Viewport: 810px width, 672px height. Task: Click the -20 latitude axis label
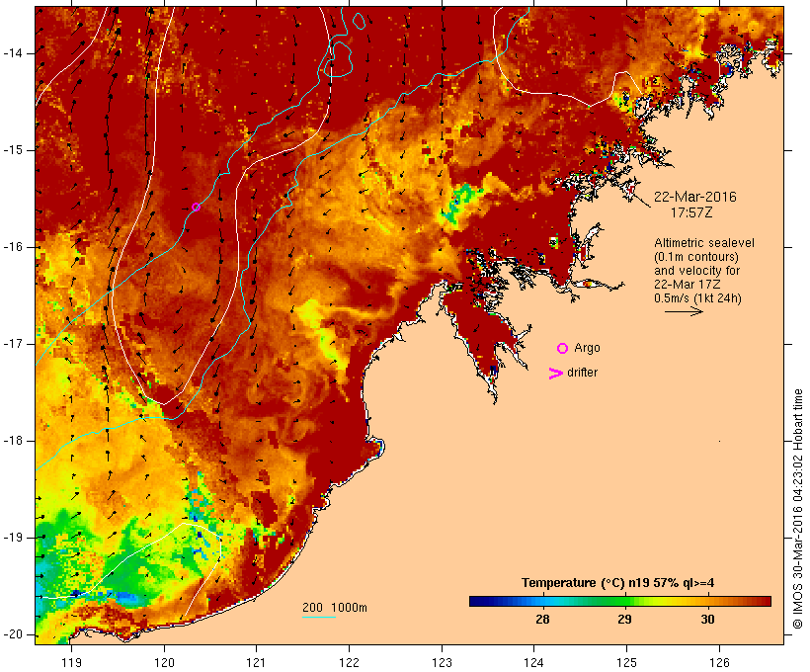tap(12, 634)
